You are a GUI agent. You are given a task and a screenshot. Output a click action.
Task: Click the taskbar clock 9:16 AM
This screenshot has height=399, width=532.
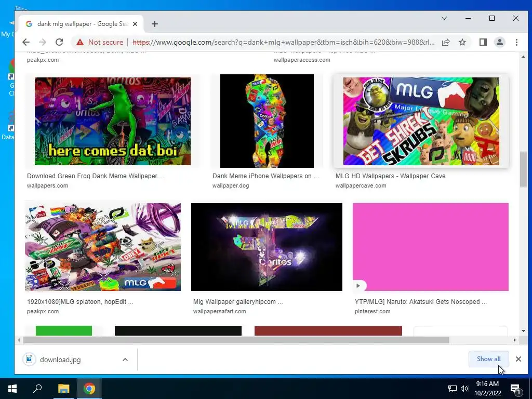tap(487, 389)
